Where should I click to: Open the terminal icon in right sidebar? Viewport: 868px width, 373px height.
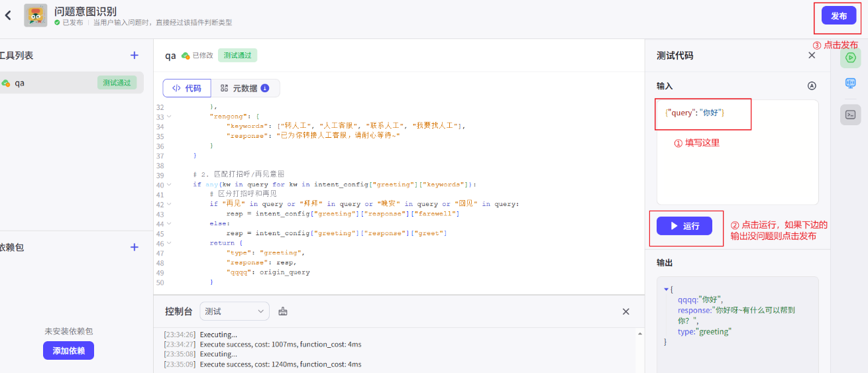coord(851,114)
